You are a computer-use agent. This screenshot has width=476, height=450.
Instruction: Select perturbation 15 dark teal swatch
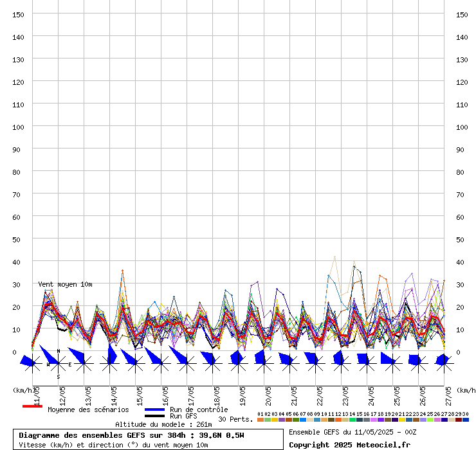360,420
